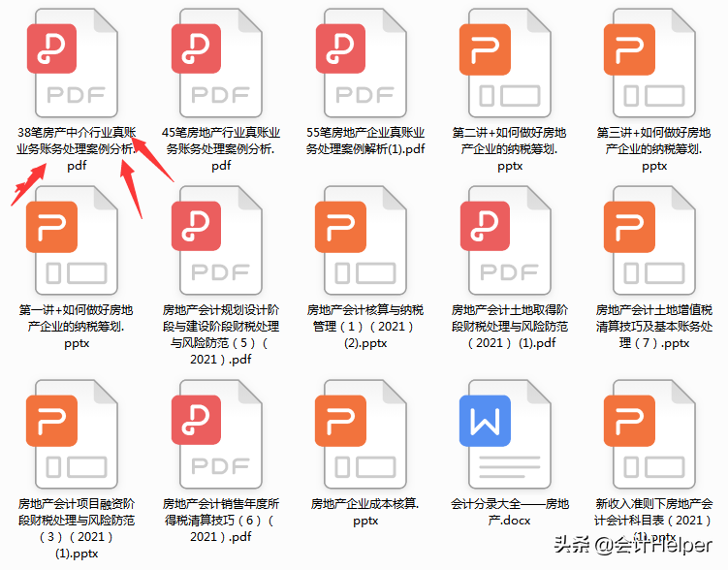The width and height of the screenshot is (728, 570).
Task: Open the 55笔房地产企业真账 PDF icon
Action: pos(362,63)
